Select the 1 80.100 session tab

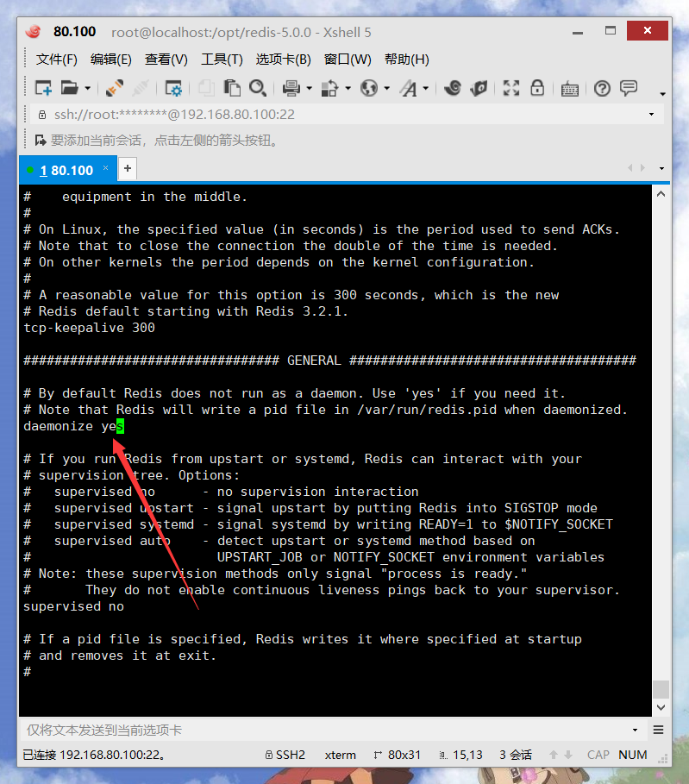tap(66, 171)
